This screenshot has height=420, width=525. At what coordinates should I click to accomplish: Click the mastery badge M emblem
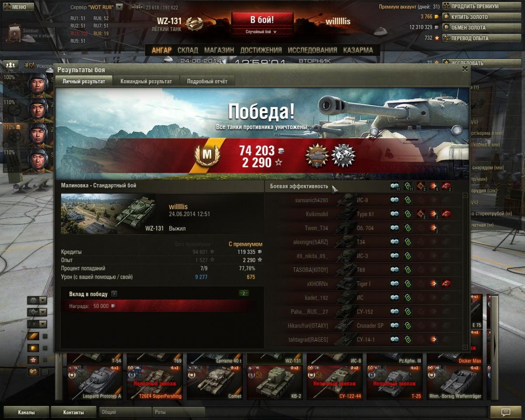point(206,155)
